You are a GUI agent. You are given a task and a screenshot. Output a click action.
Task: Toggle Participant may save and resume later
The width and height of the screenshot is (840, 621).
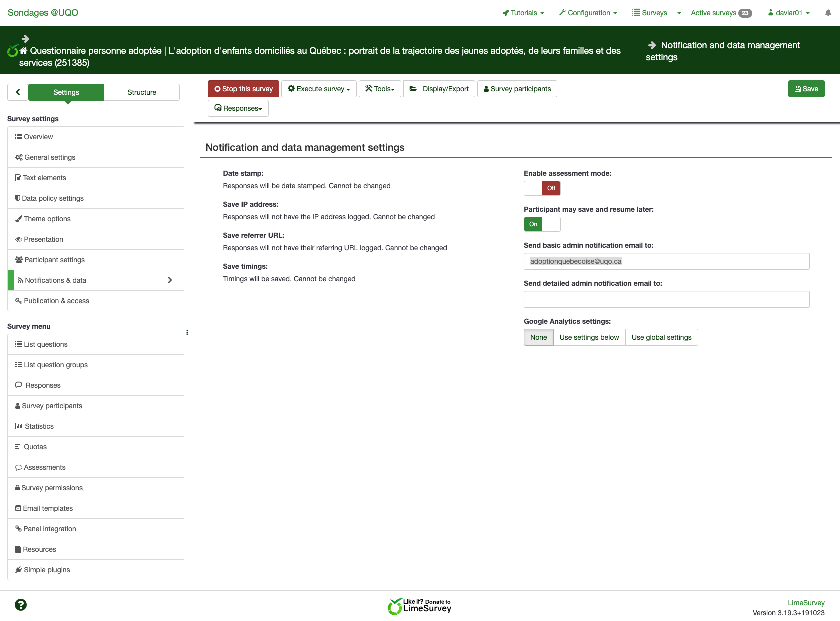[542, 224]
